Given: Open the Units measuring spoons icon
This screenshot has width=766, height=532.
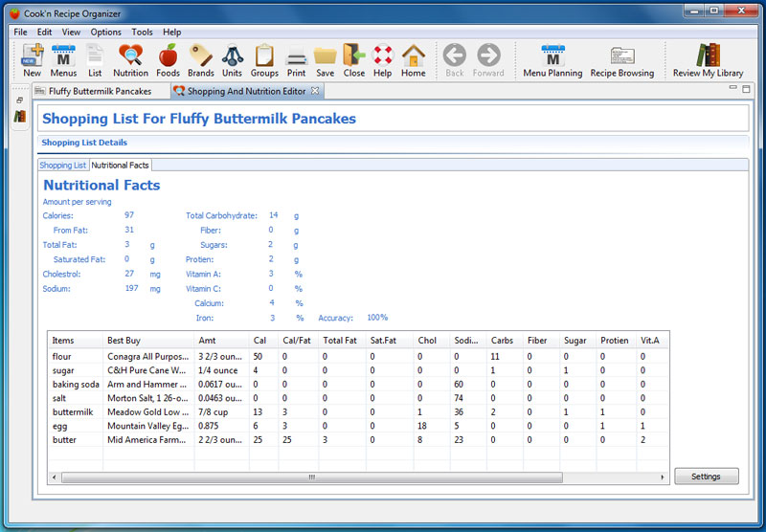Looking at the screenshot, I should 232,60.
